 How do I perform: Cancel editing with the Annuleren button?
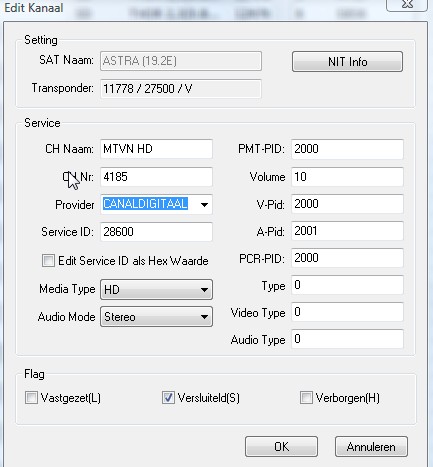(371, 447)
